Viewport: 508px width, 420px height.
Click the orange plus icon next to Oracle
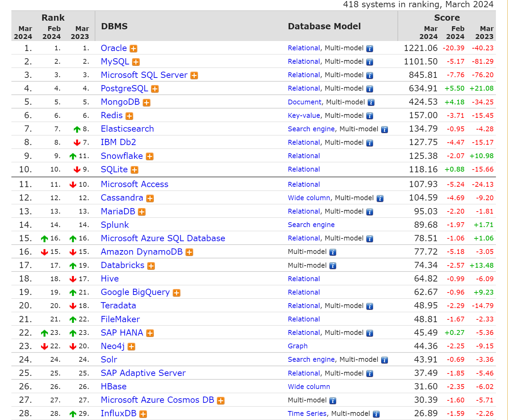(133, 49)
